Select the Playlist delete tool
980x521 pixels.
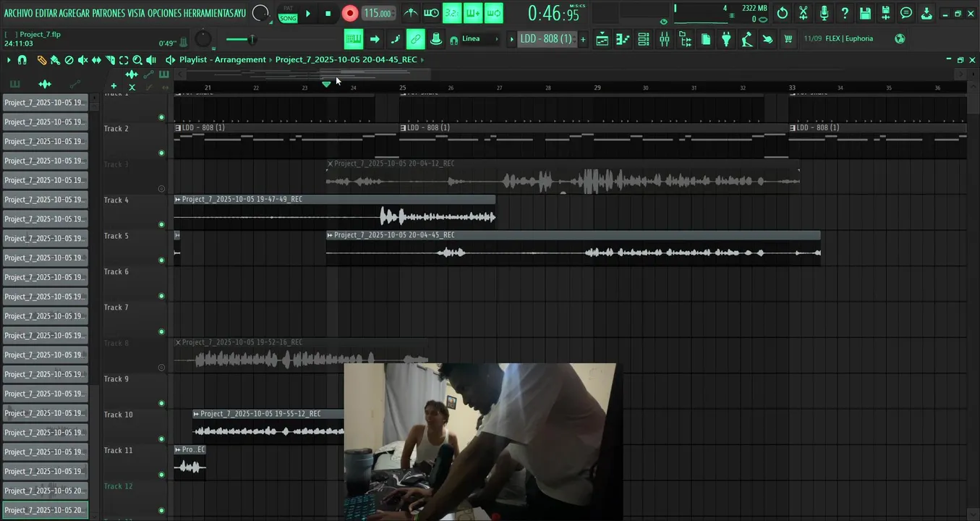coord(69,60)
